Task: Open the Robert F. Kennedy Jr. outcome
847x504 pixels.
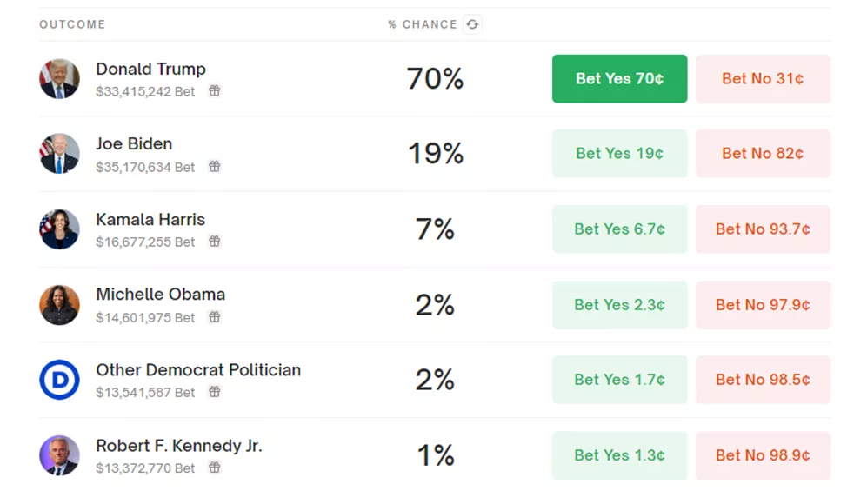Action: click(x=178, y=446)
